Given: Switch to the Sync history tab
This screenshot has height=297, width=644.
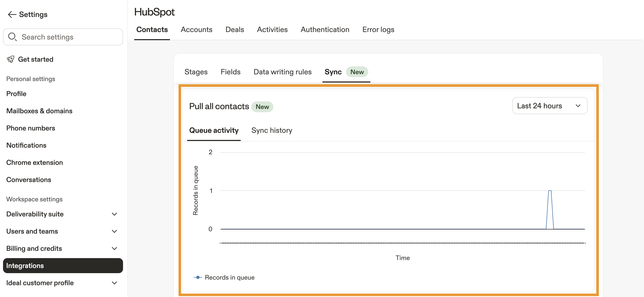Looking at the screenshot, I should pos(271,130).
